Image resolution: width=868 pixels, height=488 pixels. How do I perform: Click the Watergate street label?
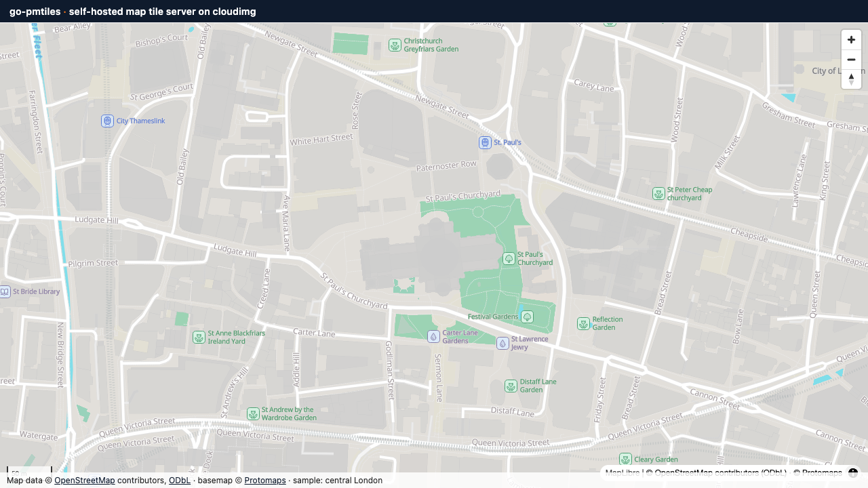coord(39,436)
